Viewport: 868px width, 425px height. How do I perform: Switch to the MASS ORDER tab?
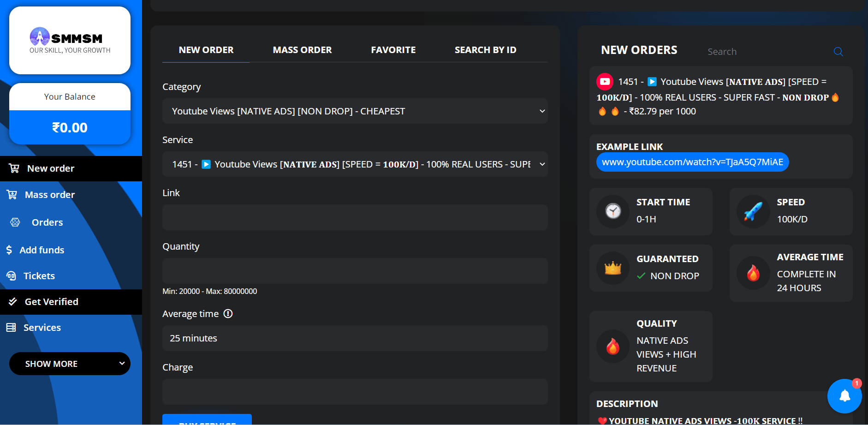point(302,50)
